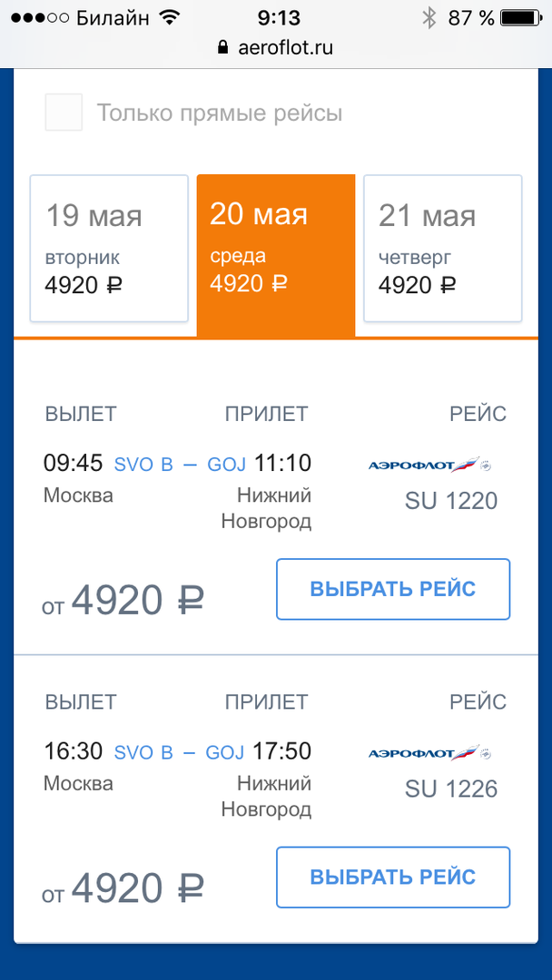
Task: Tap the SU 1220 flight number
Action: tap(451, 501)
